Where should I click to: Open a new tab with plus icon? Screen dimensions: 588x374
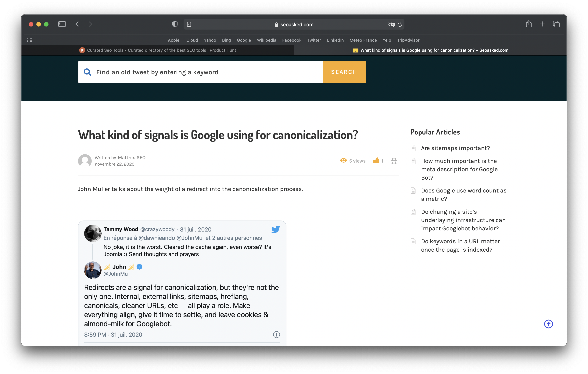[542, 24]
